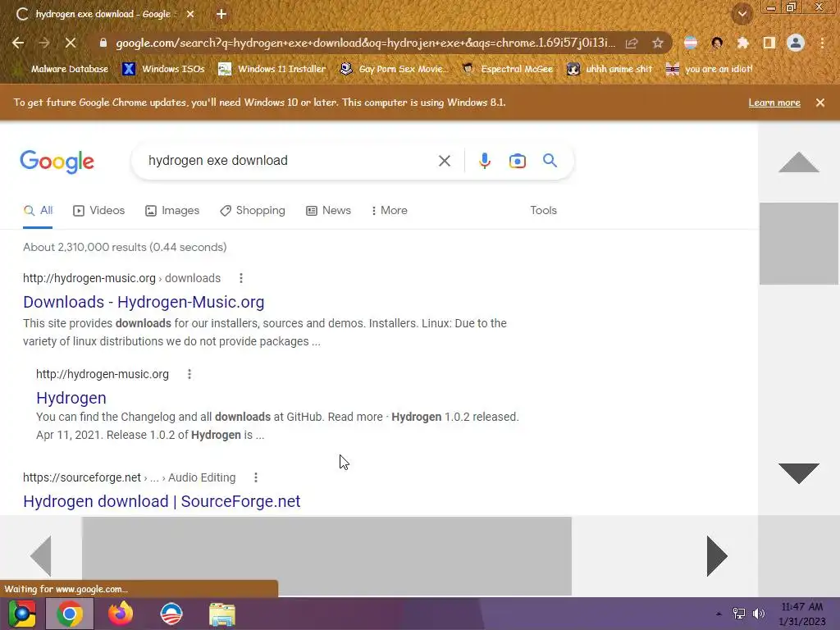Screen dimensions: 840x630
Task: Click the Google logo
Action: [57, 162]
